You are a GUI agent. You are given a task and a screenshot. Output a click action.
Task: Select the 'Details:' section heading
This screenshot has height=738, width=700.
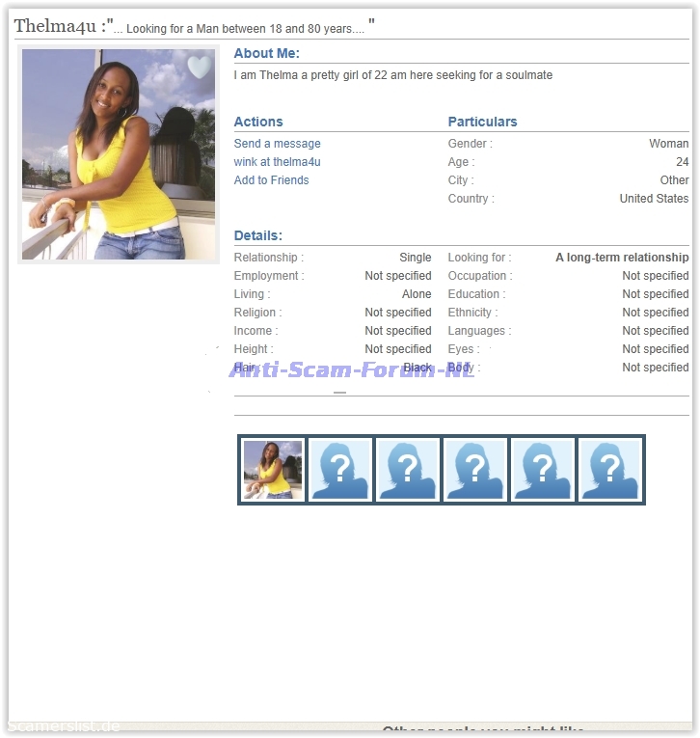[257, 235]
